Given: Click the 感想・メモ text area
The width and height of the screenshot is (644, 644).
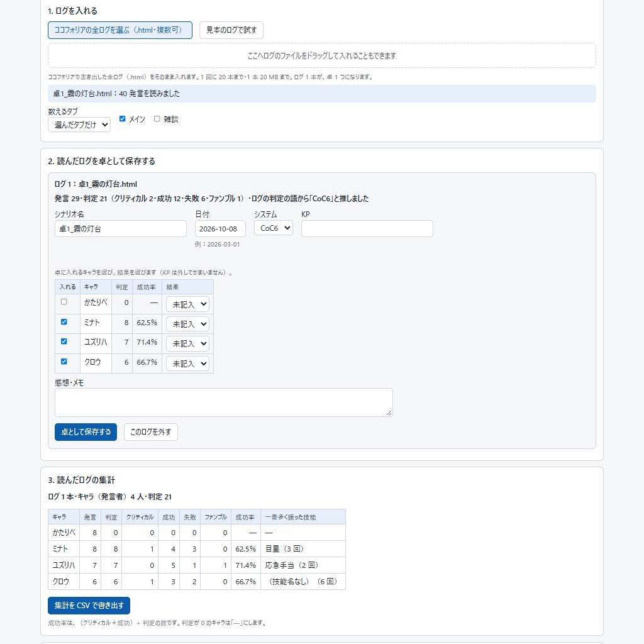Looking at the screenshot, I should [224, 402].
